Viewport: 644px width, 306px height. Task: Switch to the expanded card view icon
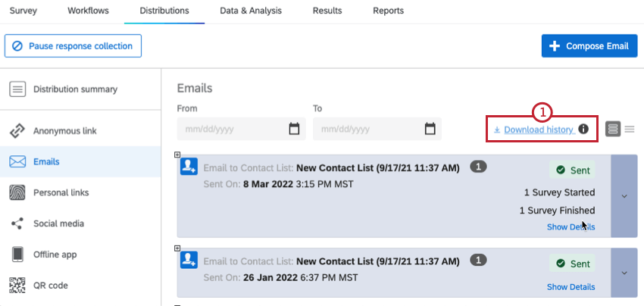[x=613, y=130]
